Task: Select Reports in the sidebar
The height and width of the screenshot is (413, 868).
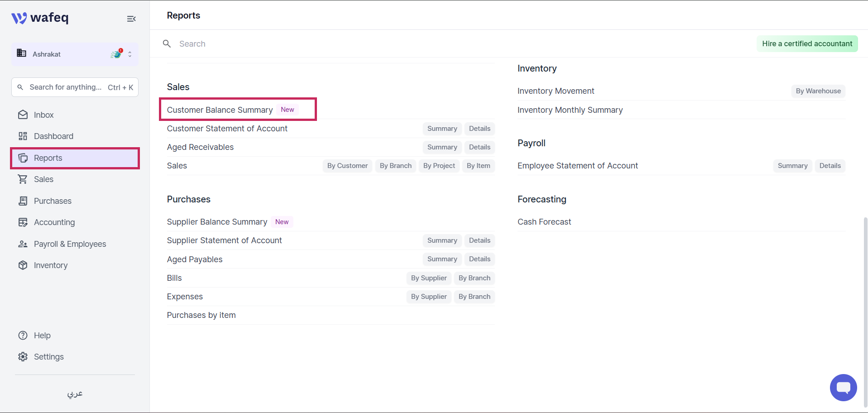Action: (75, 158)
